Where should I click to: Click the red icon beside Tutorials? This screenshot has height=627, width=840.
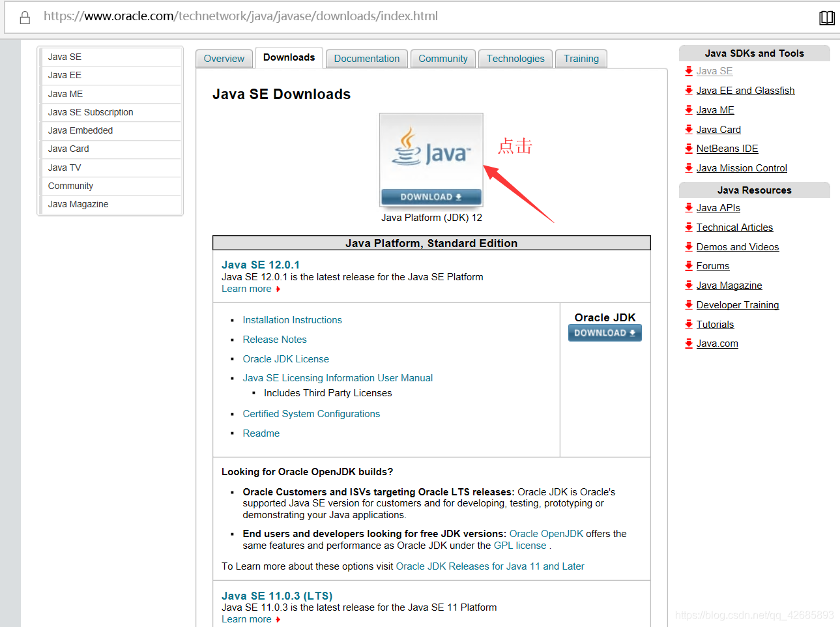689,325
